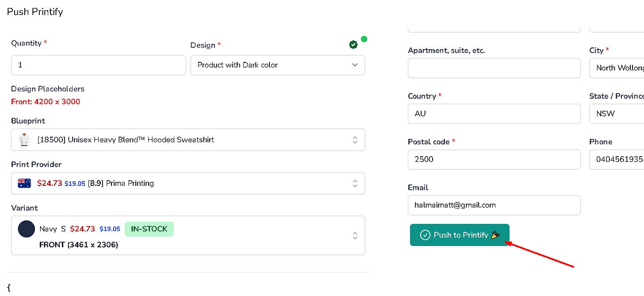This screenshot has width=644, height=296.
Task: Click the $19.05 price in Variant row
Action: (x=110, y=229)
